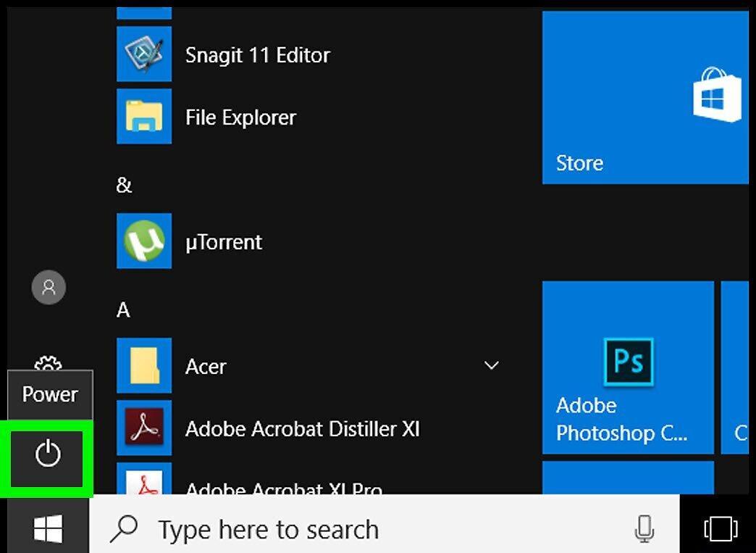Open the Windows Start button
Viewport: 756px width, 553px height.
click(48, 528)
